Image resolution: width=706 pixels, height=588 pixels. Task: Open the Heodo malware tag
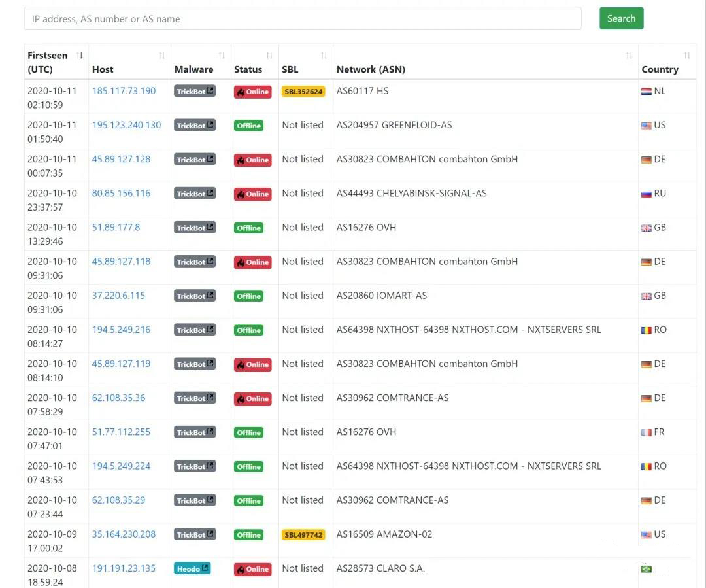pos(192,568)
